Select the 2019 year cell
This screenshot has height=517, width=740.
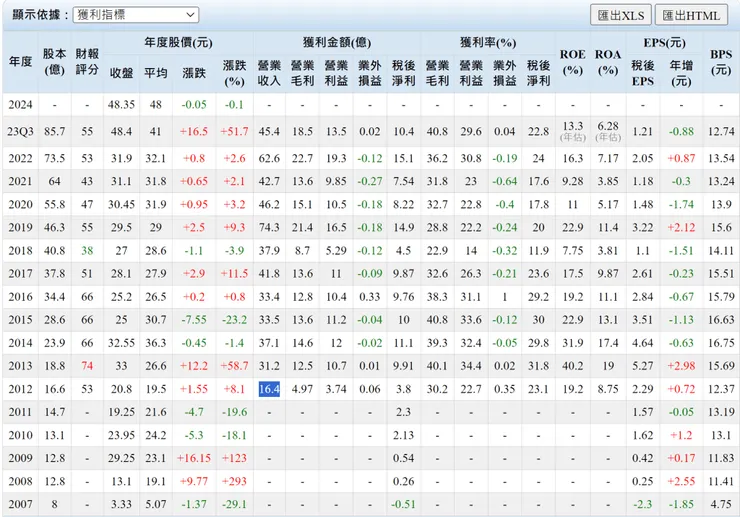pos(20,228)
